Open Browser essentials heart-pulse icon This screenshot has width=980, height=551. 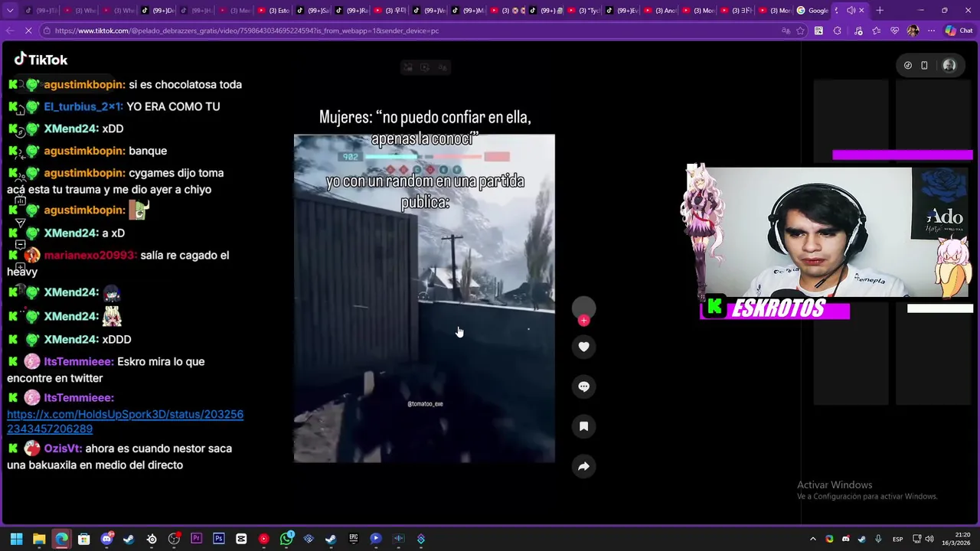coord(894,31)
